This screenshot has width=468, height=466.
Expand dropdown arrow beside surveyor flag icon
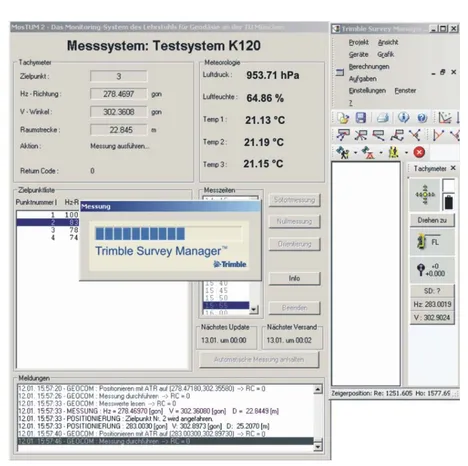[355, 153]
